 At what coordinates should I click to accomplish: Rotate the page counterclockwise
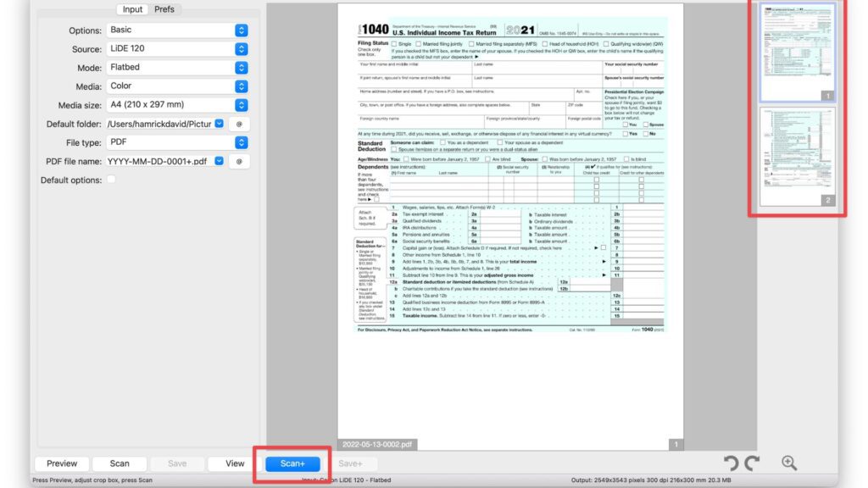732,463
